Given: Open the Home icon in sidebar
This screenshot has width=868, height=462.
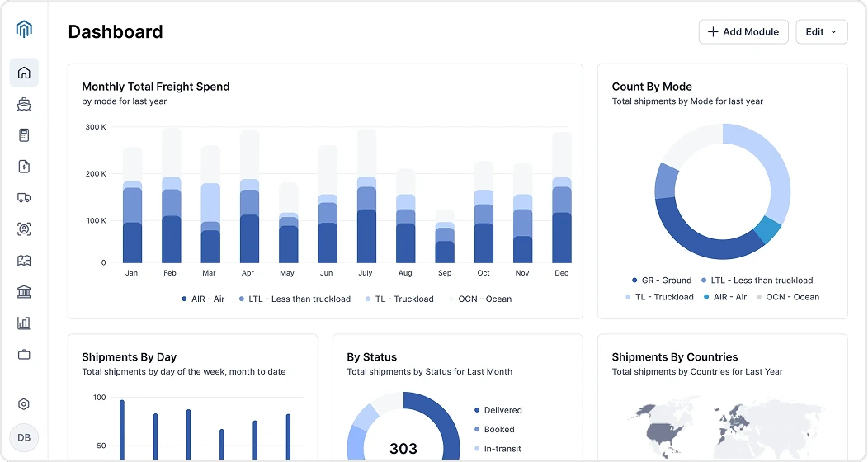Looking at the screenshot, I should (24, 73).
